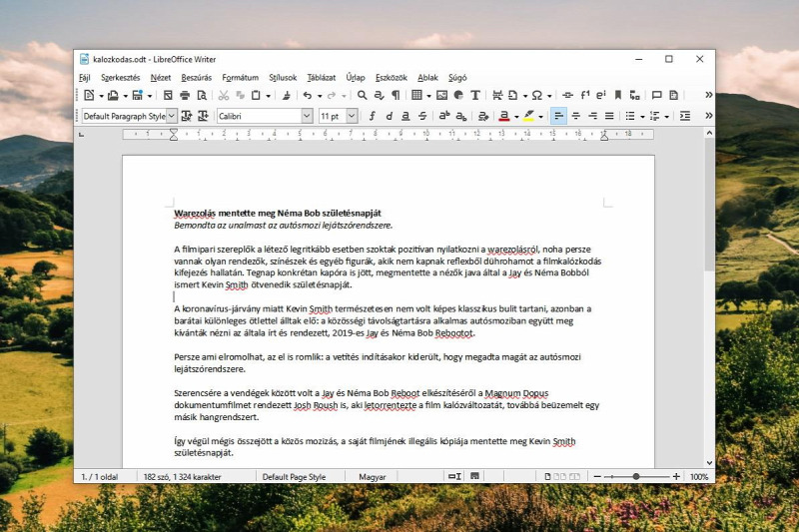Insert special character Omega icon

537,95
